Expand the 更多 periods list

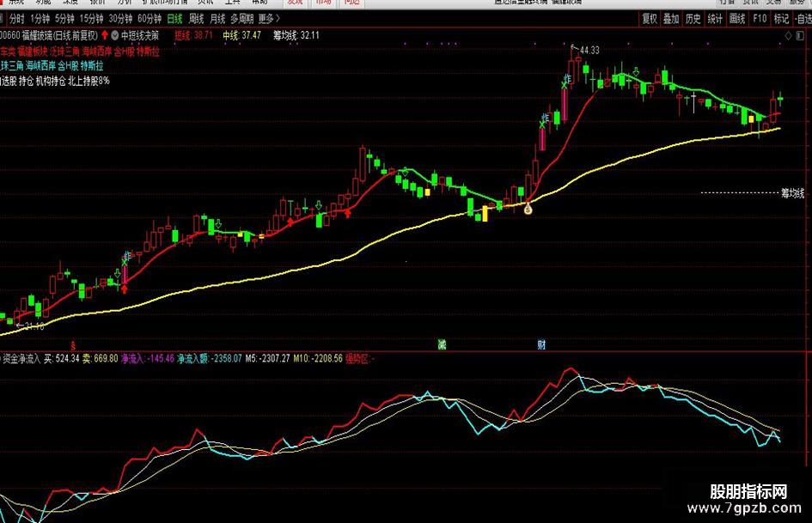269,19
